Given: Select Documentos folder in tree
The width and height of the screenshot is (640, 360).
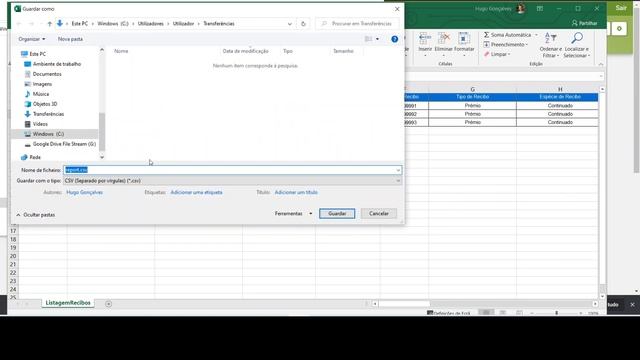Looking at the screenshot, I should pyautogui.click(x=47, y=74).
